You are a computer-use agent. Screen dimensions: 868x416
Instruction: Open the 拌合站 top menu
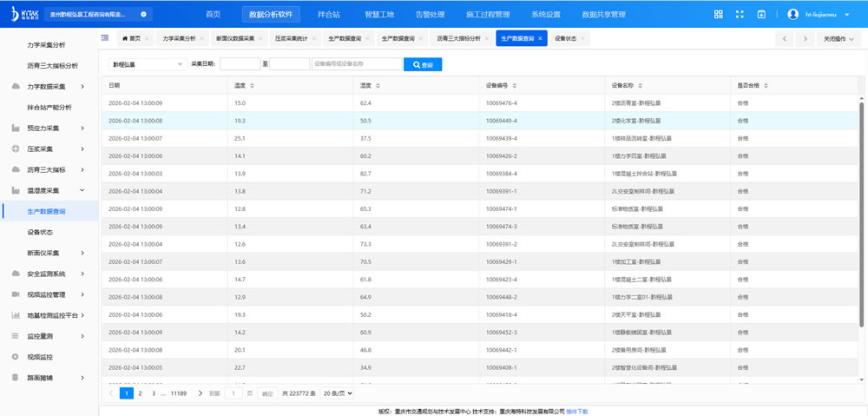click(329, 15)
